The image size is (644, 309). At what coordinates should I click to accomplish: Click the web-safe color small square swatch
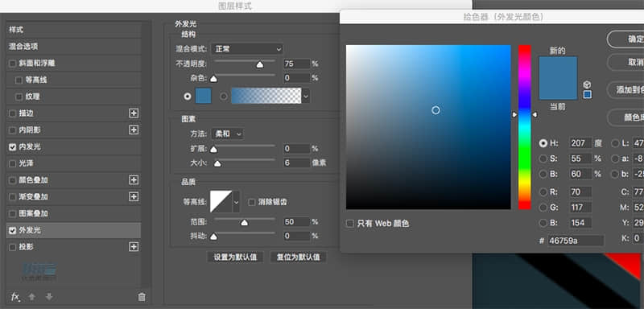point(588,95)
